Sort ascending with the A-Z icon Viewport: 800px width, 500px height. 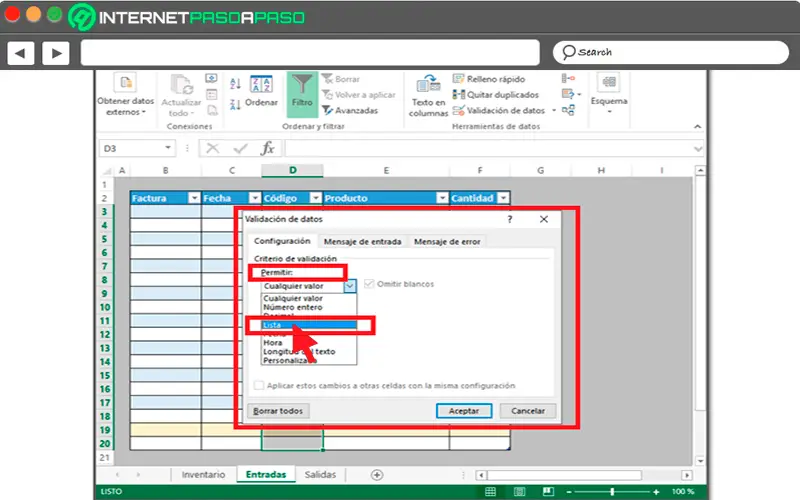pyautogui.click(x=235, y=83)
